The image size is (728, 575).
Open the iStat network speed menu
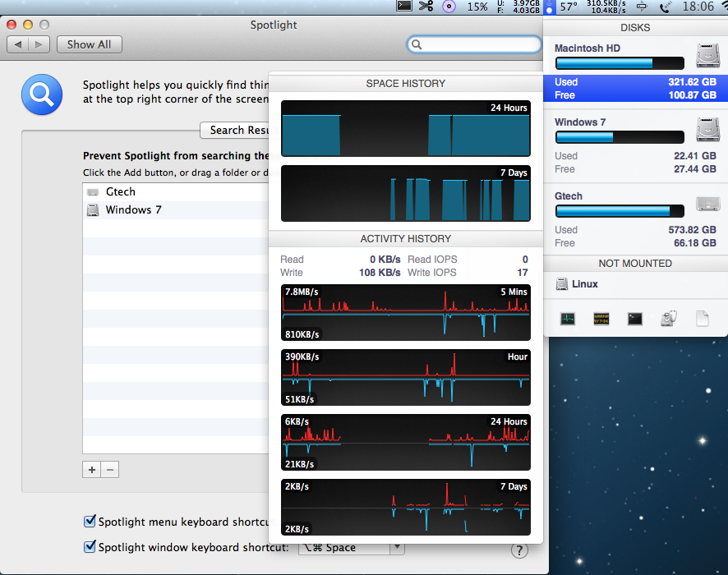pyautogui.click(x=606, y=7)
